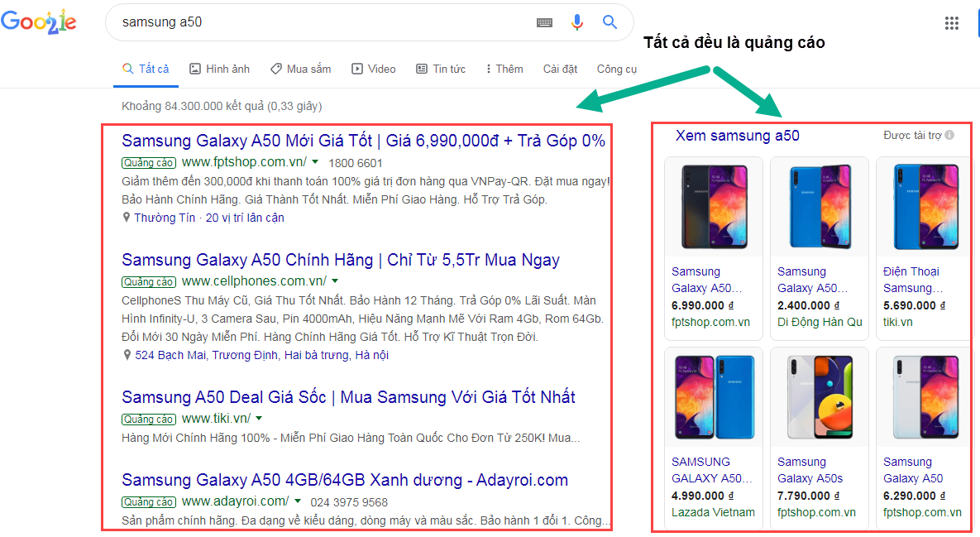Switch to the Hình ảnh tab

tap(219, 69)
